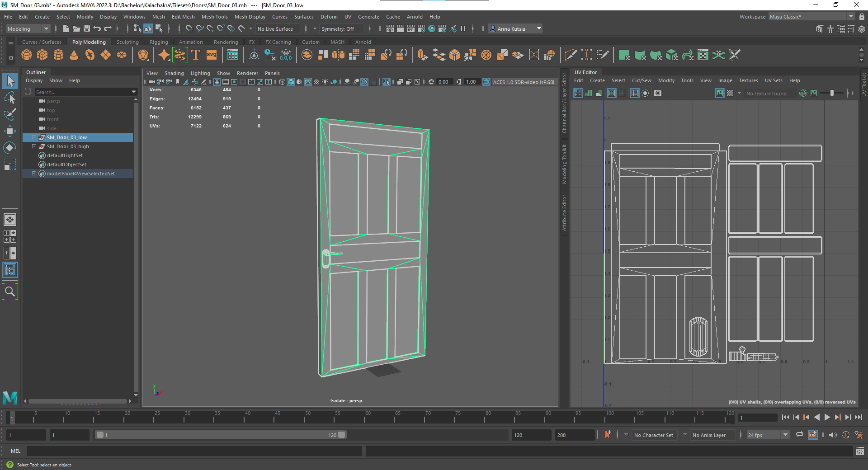Click the polygon Type text tool icon
Screen dimensions: 868x470
click(x=196, y=55)
